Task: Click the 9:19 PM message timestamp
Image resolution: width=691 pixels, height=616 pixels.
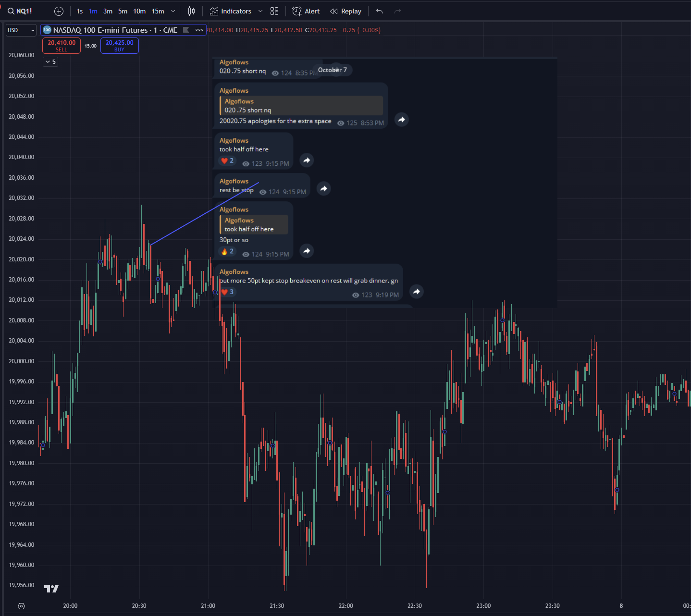Action: [x=387, y=295]
